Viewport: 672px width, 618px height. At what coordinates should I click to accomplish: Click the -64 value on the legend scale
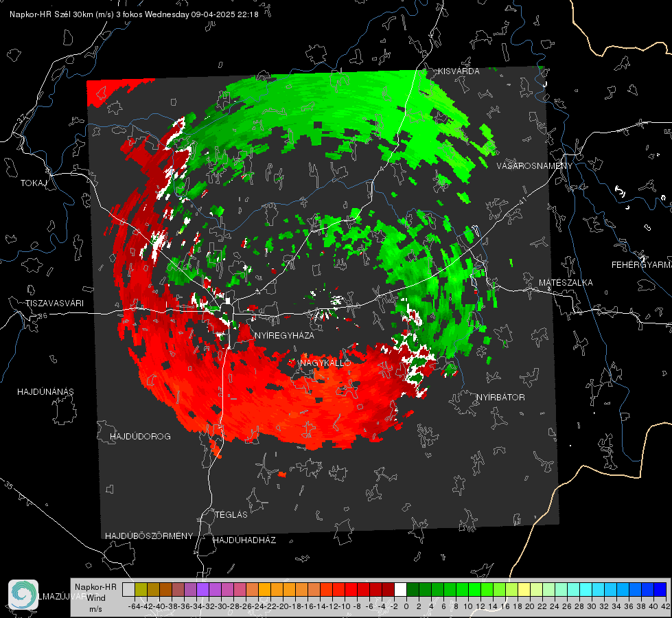click(135, 606)
